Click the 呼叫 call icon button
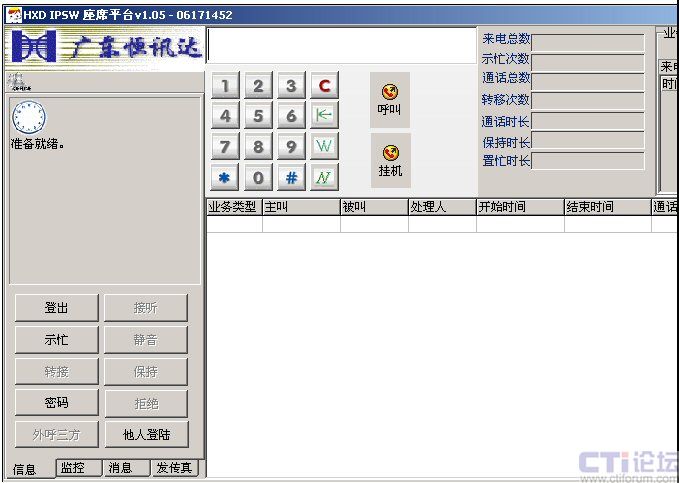This screenshot has height=483, width=679. [x=390, y=99]
